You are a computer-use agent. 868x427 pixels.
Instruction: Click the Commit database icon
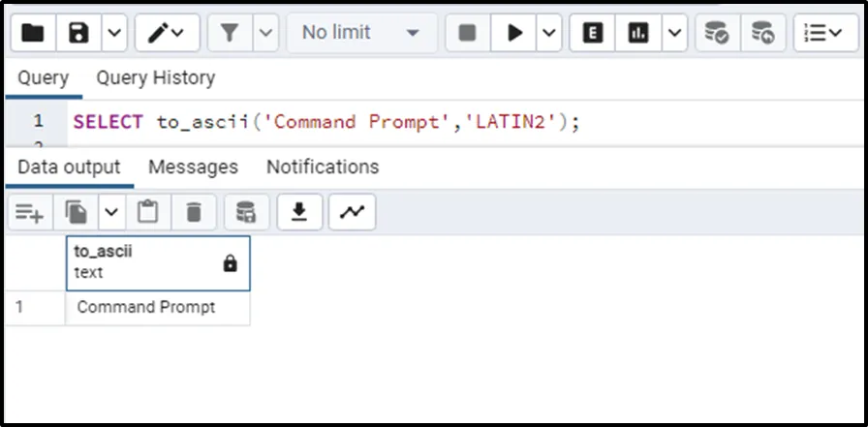coord(717,33)
